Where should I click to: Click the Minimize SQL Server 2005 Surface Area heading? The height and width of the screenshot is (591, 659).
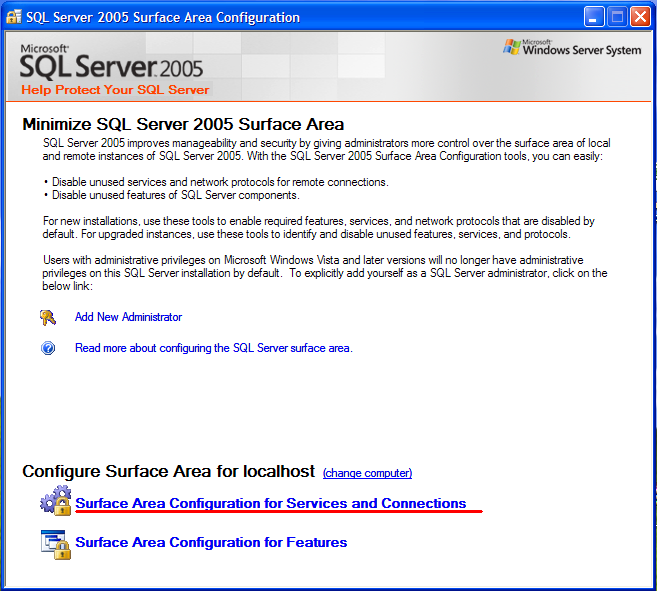point(183,124)
